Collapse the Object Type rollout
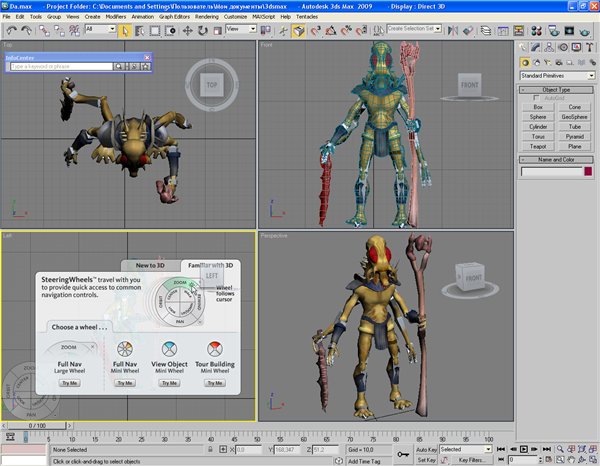600x466 pixels. 557,88
